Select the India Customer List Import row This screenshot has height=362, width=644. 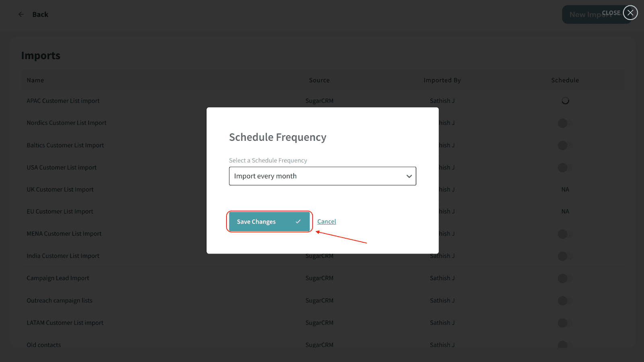coord(63,256)
